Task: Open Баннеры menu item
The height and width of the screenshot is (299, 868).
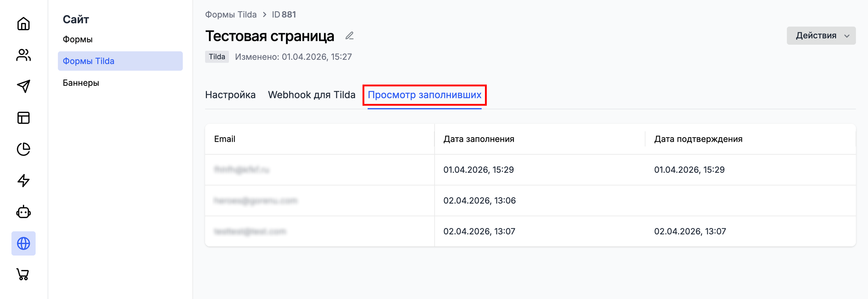Action: tap(81, 83)
